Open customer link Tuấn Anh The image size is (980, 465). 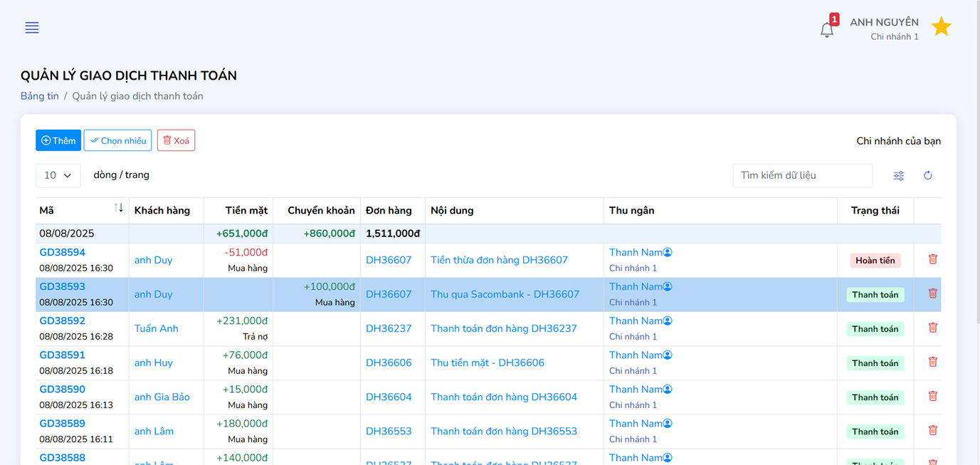tap(156, 328)
